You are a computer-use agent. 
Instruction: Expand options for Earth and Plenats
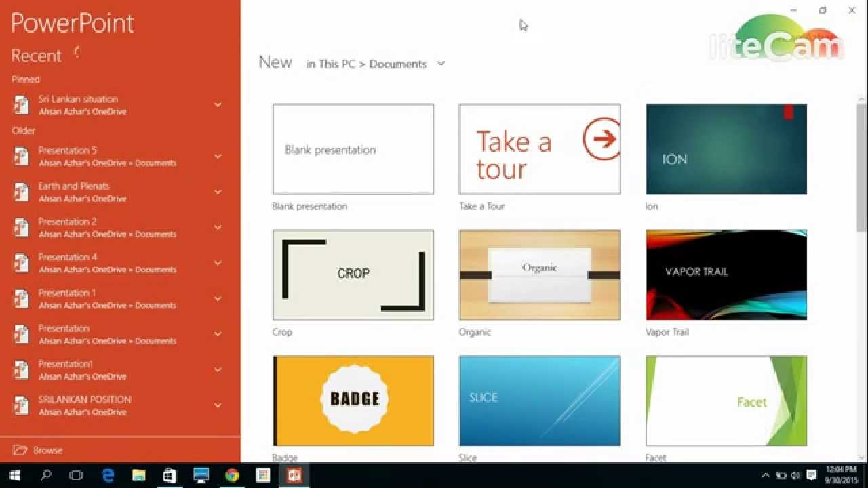click(x=218, y=192)
